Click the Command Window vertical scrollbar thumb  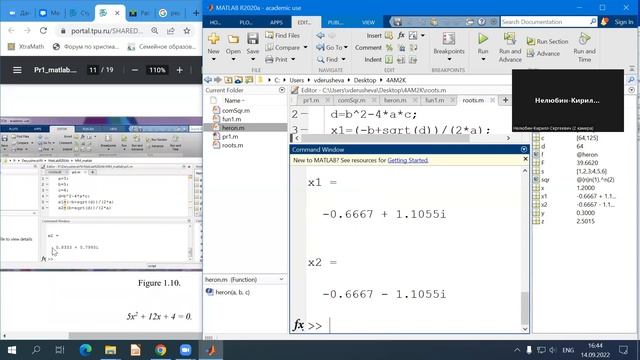pyautogui.click(x=525, y=308)
